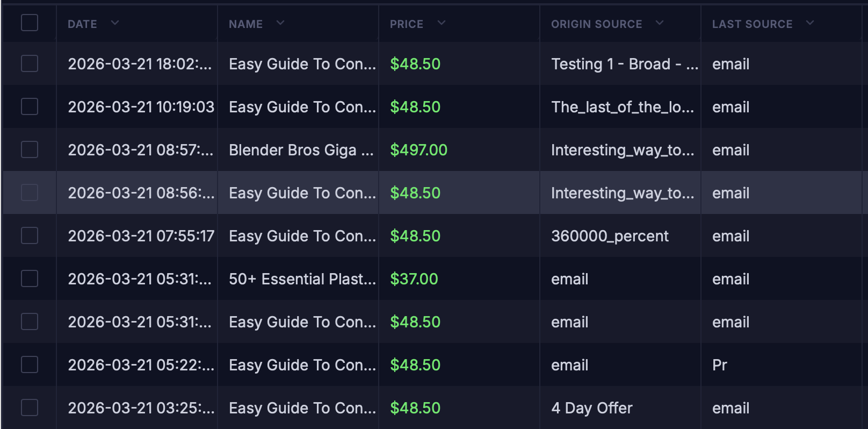Click the LAST SOURCE header label
Screen dimensions: 868x429
pos(753,24)
